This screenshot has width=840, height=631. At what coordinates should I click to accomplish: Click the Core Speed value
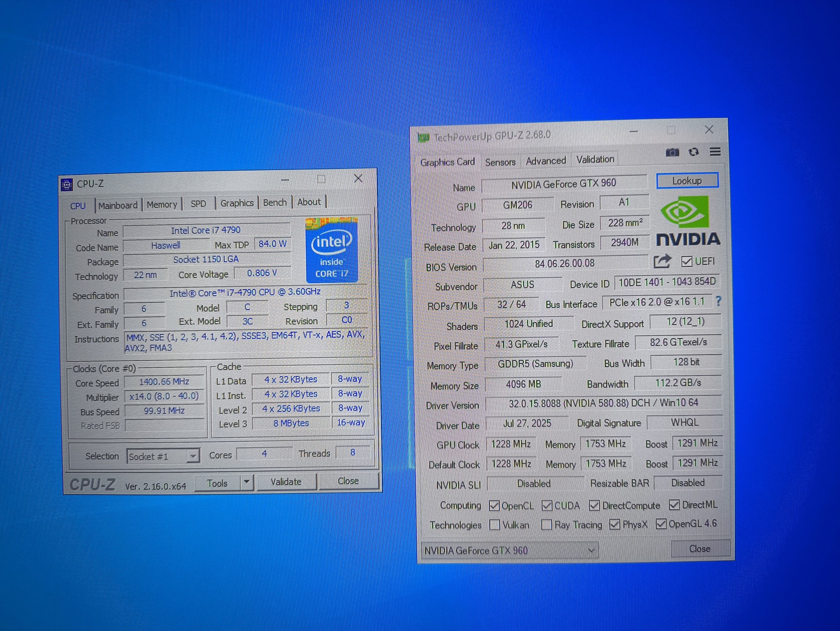coord(164,382)
